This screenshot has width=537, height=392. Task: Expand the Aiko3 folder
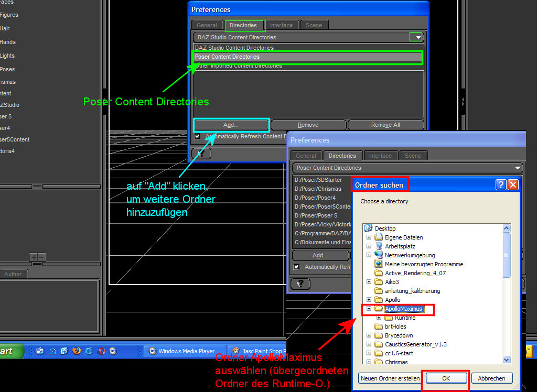(x=369, y=282)
